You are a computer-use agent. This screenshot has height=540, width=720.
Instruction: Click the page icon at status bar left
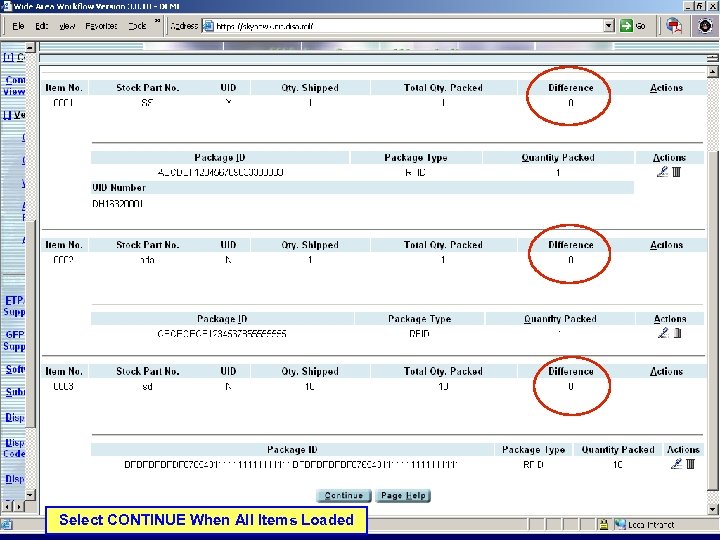(6, 524)
